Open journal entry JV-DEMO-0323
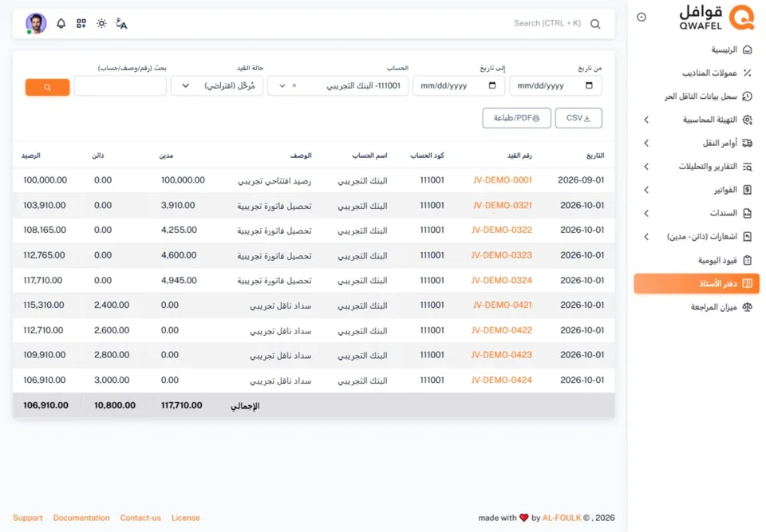The height and width of the screenshot is (532, 766). pos(502,255)
